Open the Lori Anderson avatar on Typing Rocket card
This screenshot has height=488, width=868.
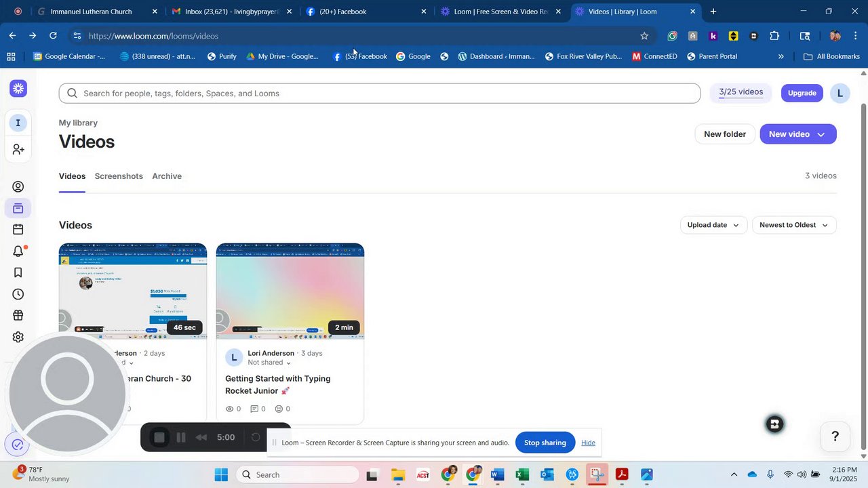coord(234,357)
